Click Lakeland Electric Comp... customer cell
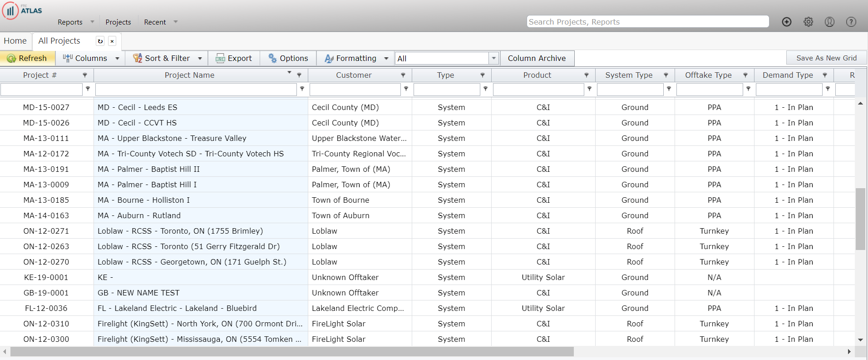This screenshot has height=360, width=868. (x=360, y=308)
